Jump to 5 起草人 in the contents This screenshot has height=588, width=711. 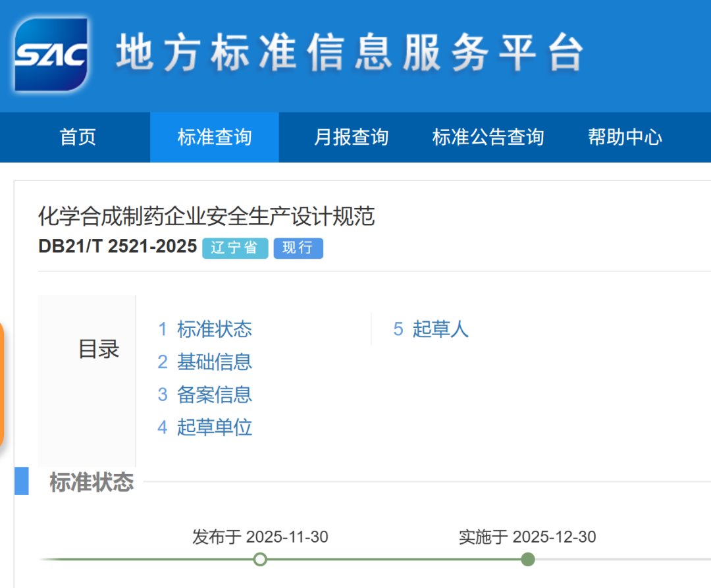click(x=431, y=329)
